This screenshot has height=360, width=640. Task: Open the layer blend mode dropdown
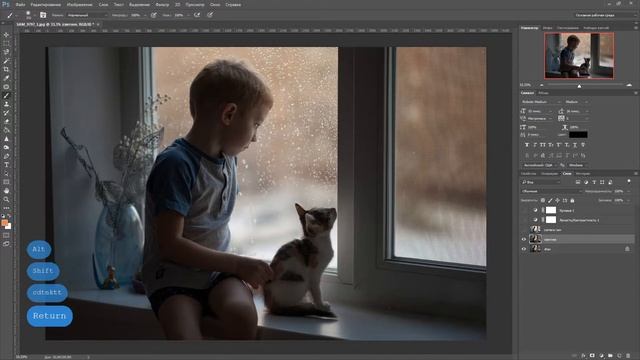click(551, 191)
